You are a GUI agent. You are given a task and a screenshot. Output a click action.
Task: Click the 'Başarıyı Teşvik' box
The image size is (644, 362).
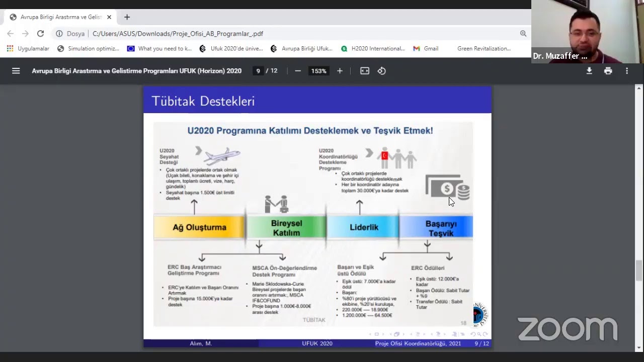[x=436, y=228]
